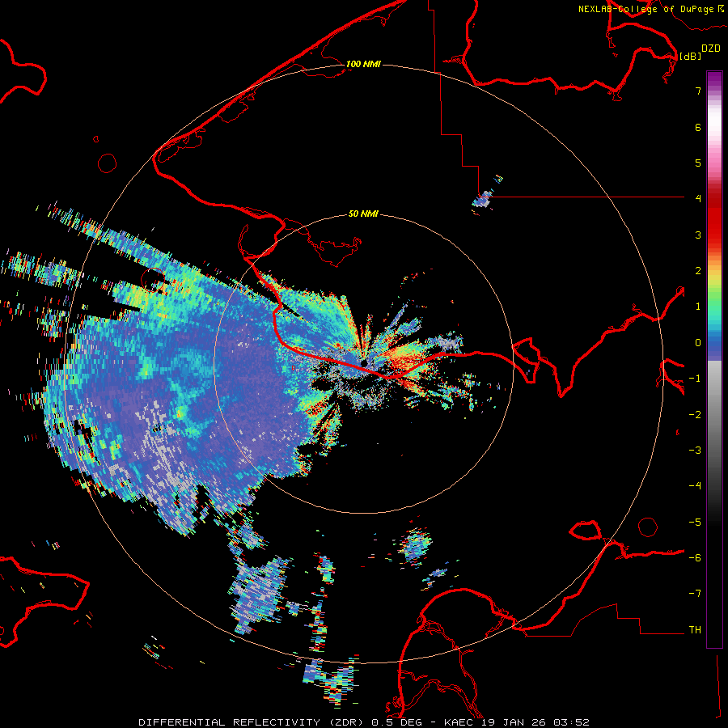Viewport: 728px width, 728px height.
Task: Click the 1 value on the dB scale
Action: [x=698, y=307]
